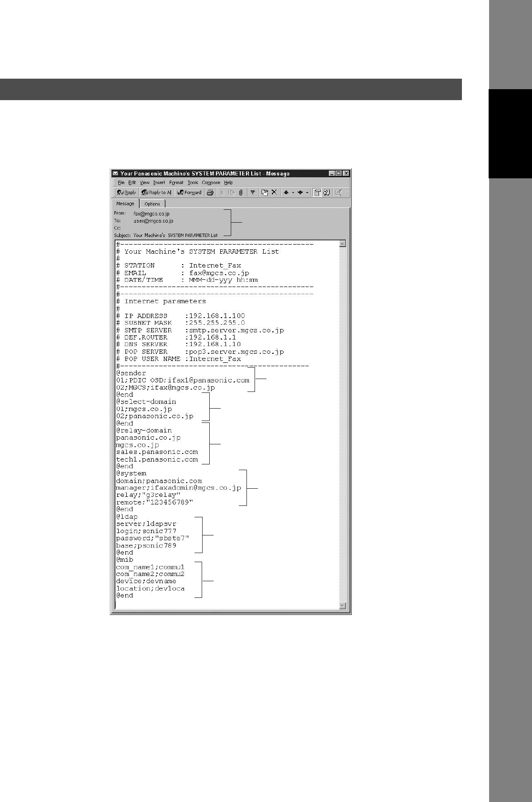
Task: Open the Next Item dropdown arrow
Action: tap(307, 193)
